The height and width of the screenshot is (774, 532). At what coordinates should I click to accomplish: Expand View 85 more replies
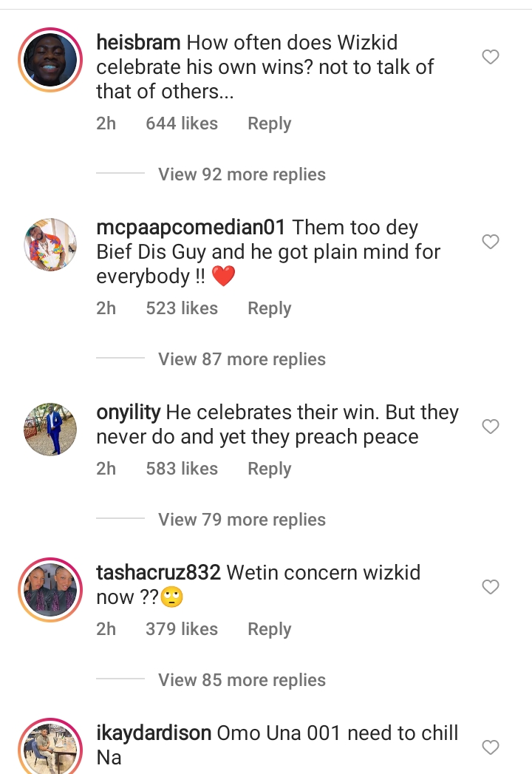tap(242, 679)
